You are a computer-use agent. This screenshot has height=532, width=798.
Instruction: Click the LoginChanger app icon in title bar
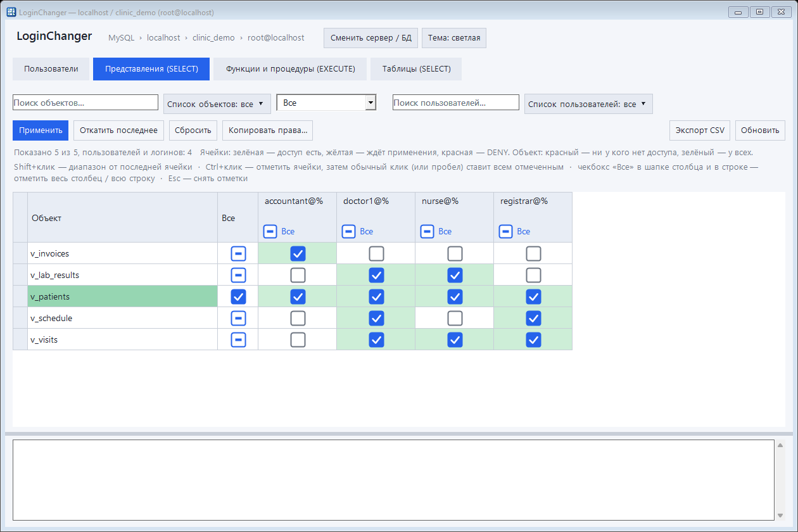11,12
